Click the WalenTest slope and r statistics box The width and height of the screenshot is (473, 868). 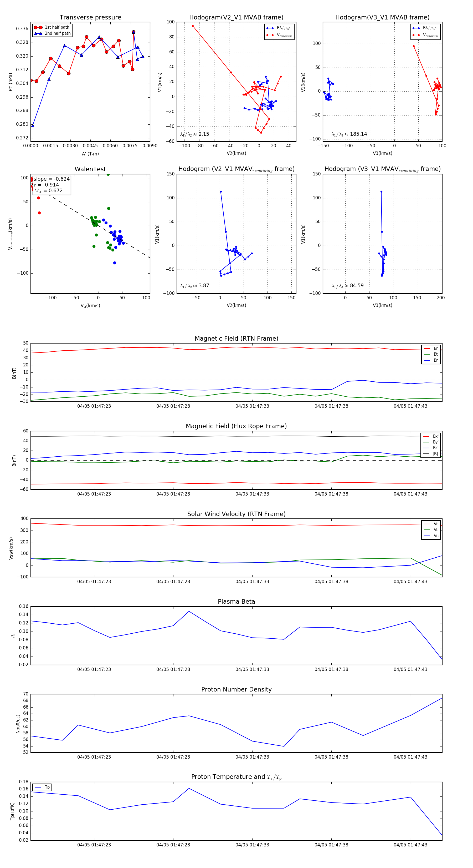(52, 185)
